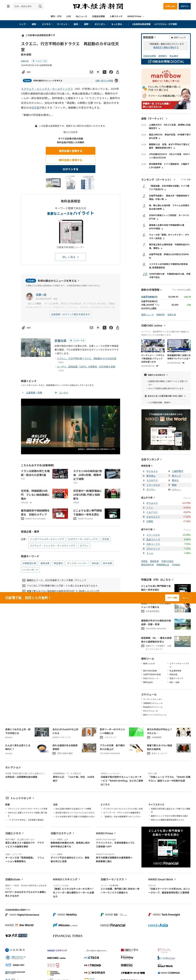The width and height of the screenshot is (196, 980).
Task: Open NIKKEI Mobility footer logo
Action: coord(65,915)
